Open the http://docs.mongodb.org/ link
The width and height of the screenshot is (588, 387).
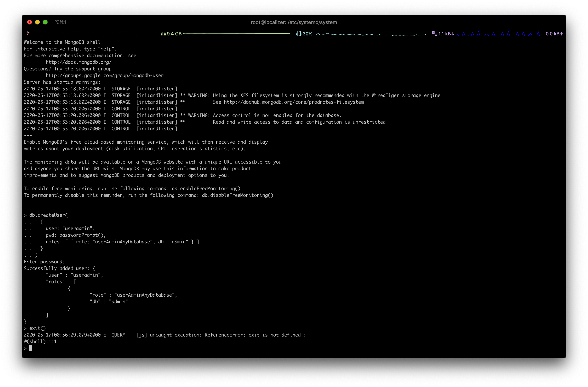click(78, 62)
